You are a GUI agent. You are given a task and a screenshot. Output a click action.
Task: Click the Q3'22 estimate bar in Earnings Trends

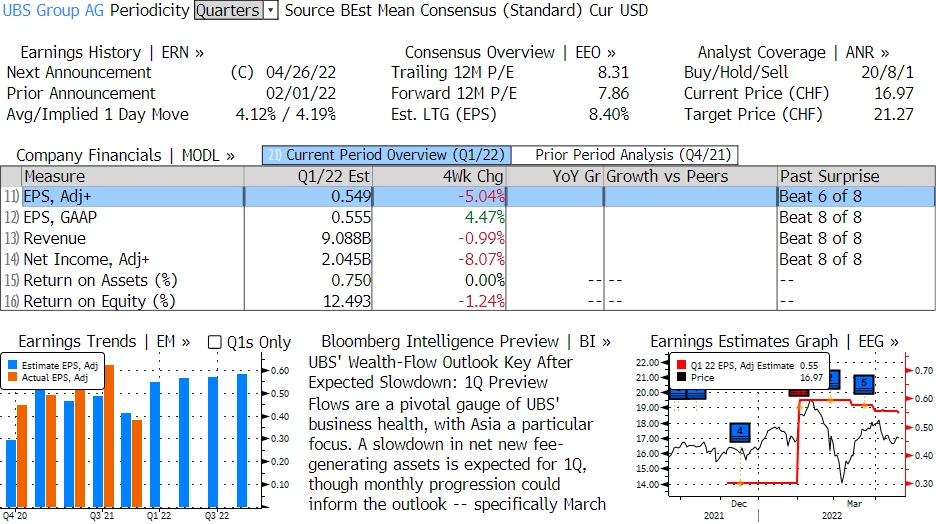coord(213,442)
